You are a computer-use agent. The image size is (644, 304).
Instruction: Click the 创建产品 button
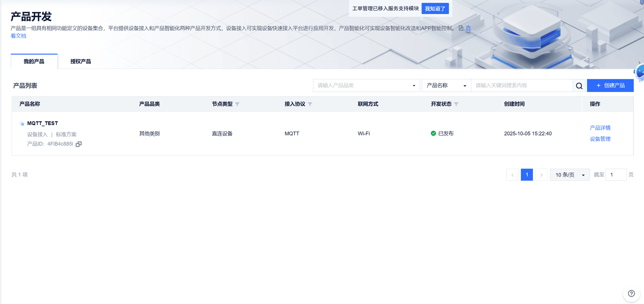610,85
